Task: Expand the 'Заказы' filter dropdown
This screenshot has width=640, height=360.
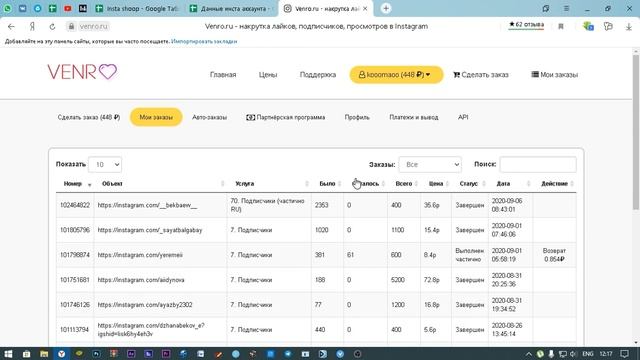Action: pos(430,164)
